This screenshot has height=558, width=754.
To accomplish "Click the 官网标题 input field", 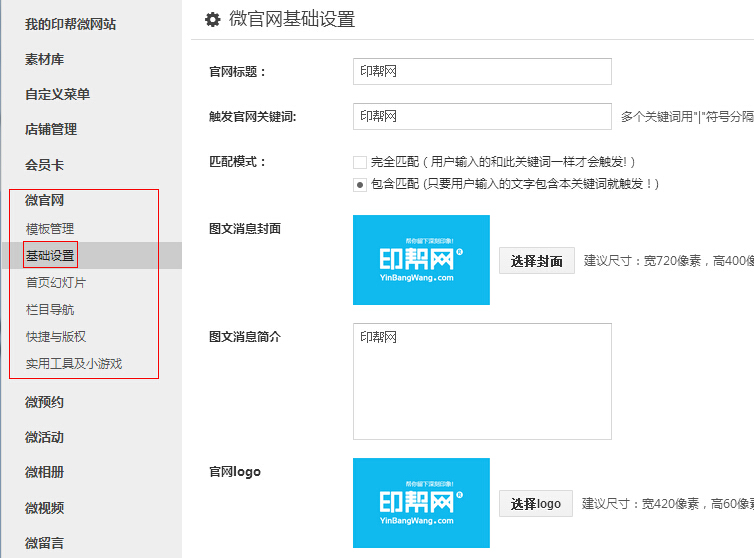I will (482, 72).
